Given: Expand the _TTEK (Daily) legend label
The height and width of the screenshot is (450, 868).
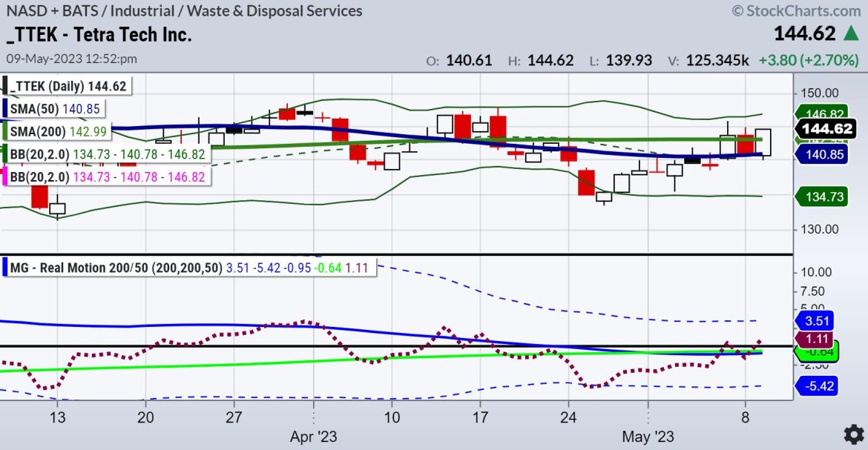Looking at the screenshot, I should click(x=68, y=86).
